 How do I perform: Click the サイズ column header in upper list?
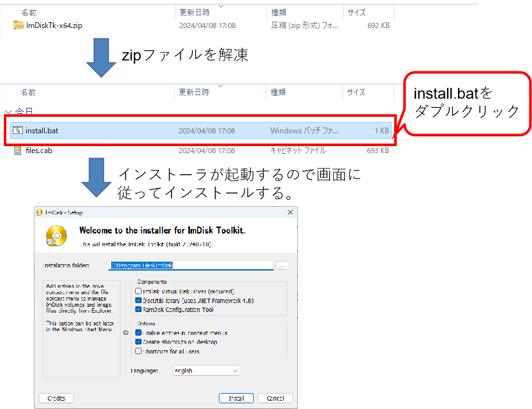pyautogui.click(x=357, y=13)
